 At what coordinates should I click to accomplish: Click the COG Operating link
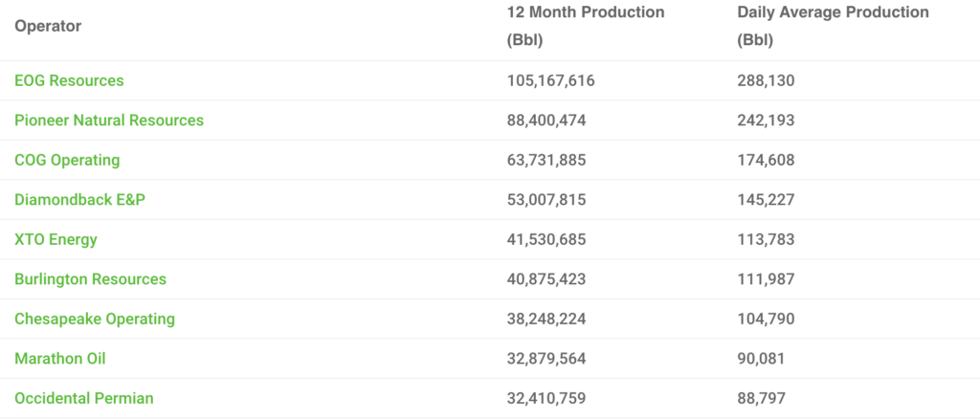pyautogui.click(x=67, y=161)
